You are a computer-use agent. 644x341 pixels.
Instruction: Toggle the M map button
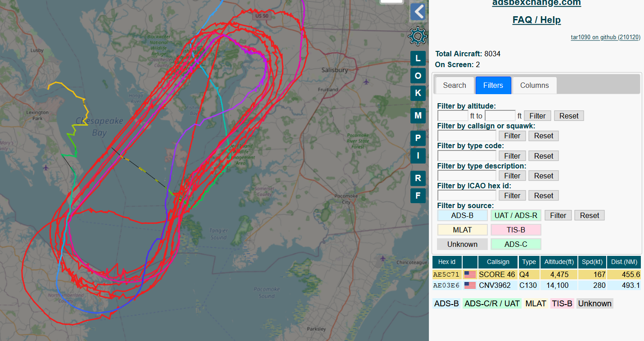coord(418,116)
